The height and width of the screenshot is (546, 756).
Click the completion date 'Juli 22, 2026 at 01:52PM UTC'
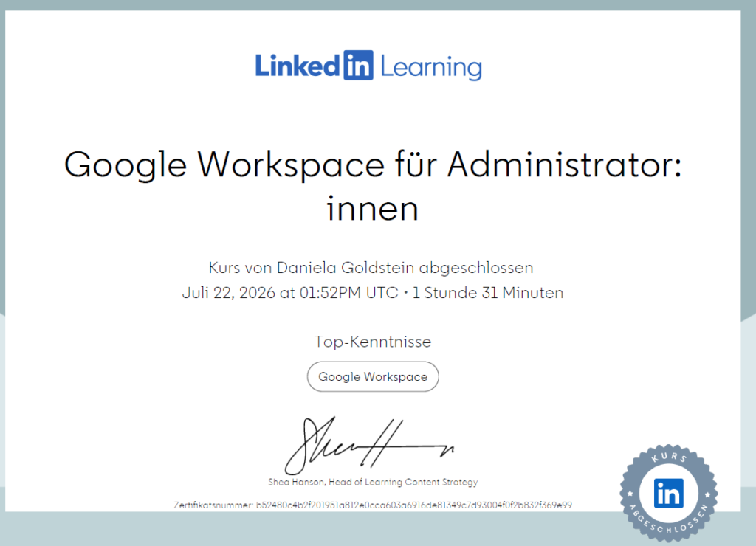[x=289, y=292]
